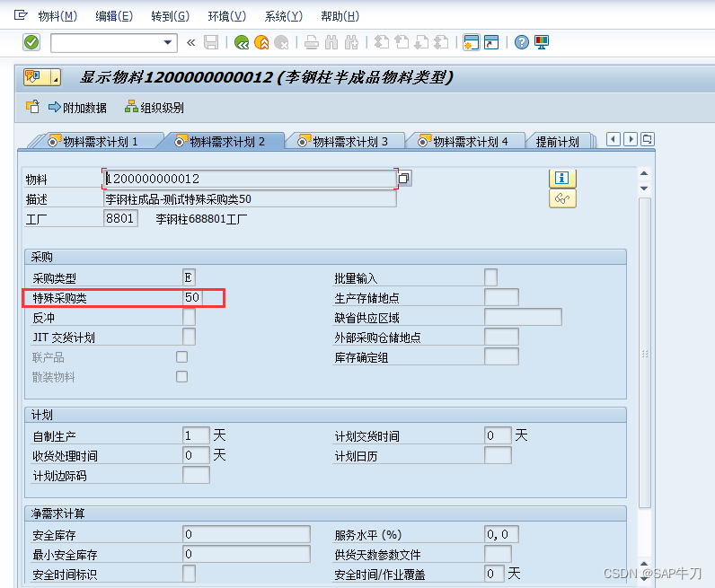This screenshot has width=715, height=588.
Task: Click the Cancel icon
Action: [282, 43]
